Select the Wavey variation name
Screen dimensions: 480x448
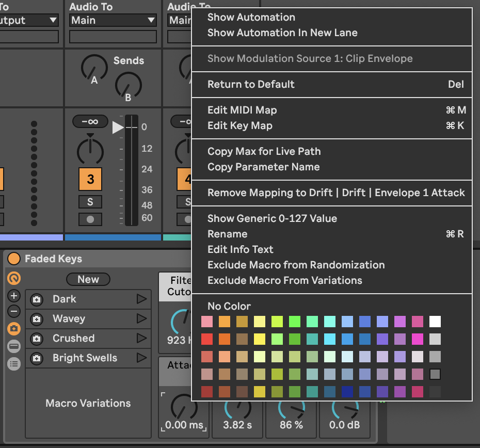point(69,318)
